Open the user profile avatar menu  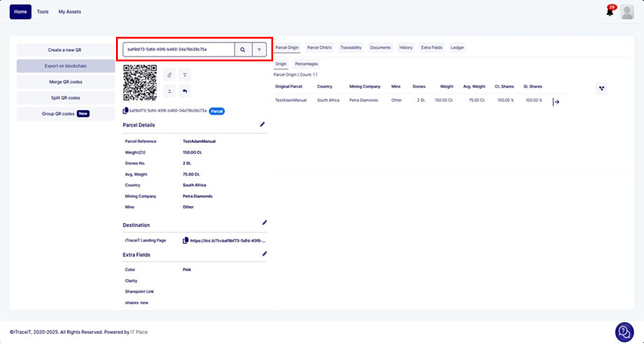[627, 12]
